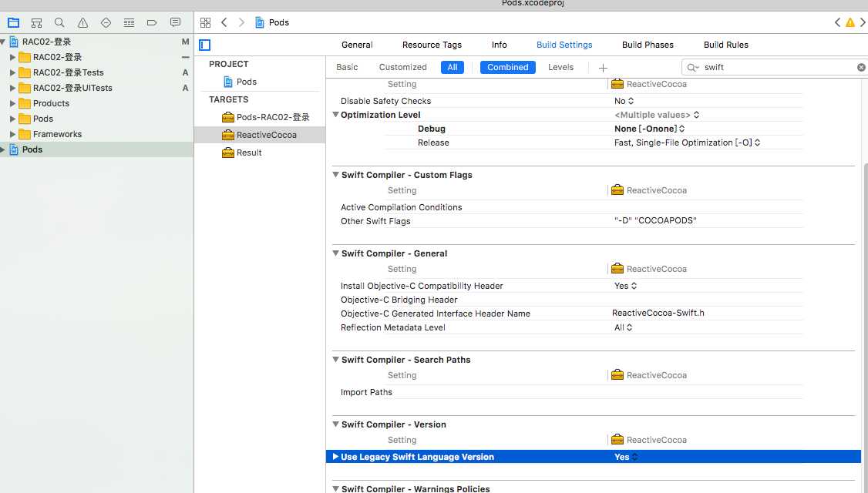Expand Use Legacy Swift Language Version row
Image resolution: width=868 pixels, height=493 pixels.
335,457
